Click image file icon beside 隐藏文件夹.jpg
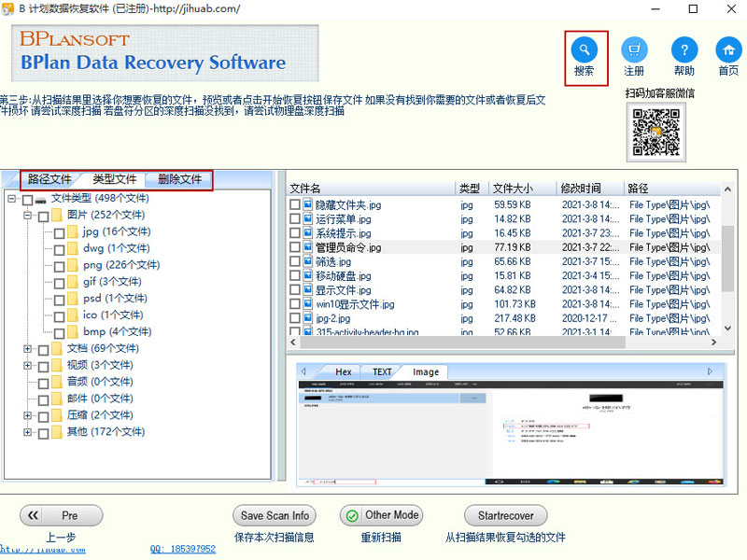Viewport: 747px width, 560px height. (307, 204)
